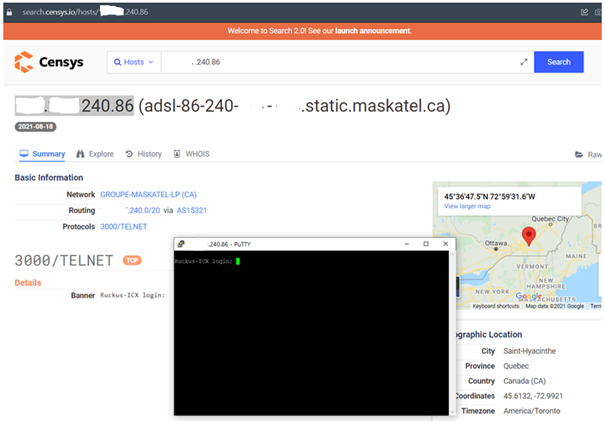Click the share icon in browser bar
Screen dimensions: 605x423
pos(584,12)
